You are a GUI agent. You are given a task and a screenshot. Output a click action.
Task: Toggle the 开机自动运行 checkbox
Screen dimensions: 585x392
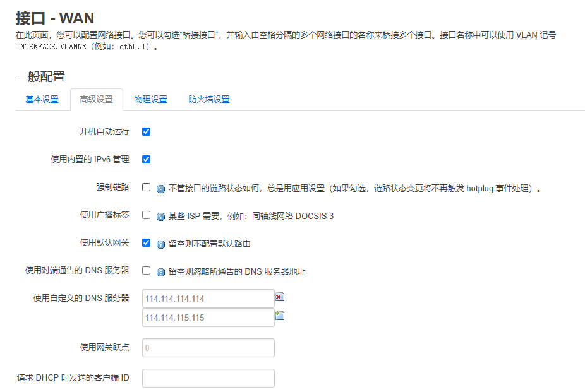[x=146, y=132]
